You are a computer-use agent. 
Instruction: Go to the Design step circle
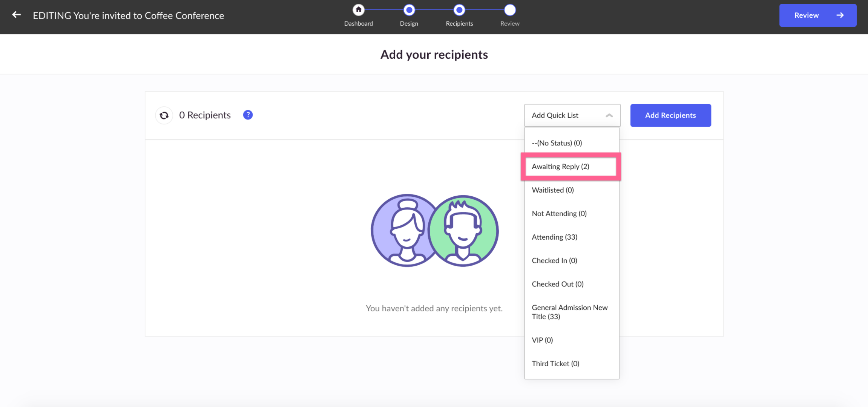[409, 10]
